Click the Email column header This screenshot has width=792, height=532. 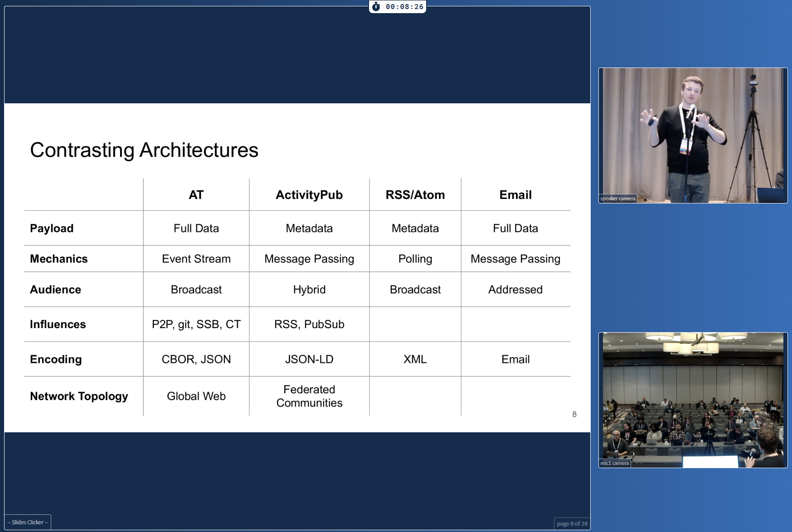click(x=515, y=195)
